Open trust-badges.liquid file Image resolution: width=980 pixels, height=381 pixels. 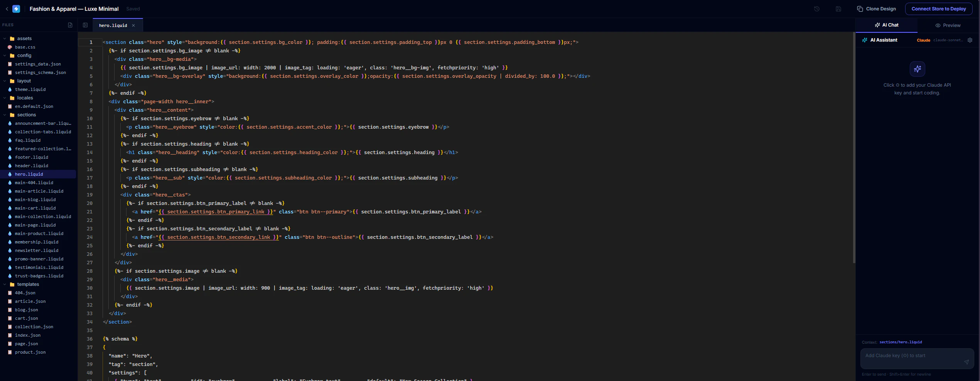click(x=38, y=276)
